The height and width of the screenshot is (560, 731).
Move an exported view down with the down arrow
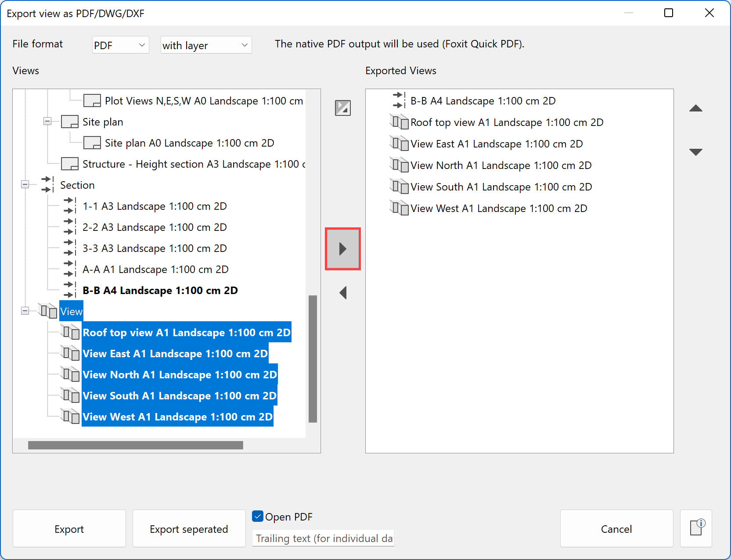696,151
